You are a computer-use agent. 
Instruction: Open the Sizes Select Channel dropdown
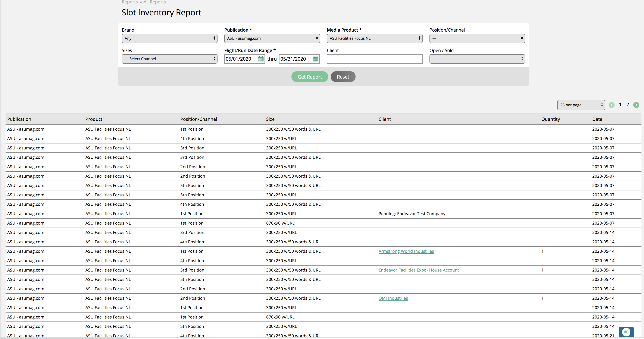click(x=169, y=59)
